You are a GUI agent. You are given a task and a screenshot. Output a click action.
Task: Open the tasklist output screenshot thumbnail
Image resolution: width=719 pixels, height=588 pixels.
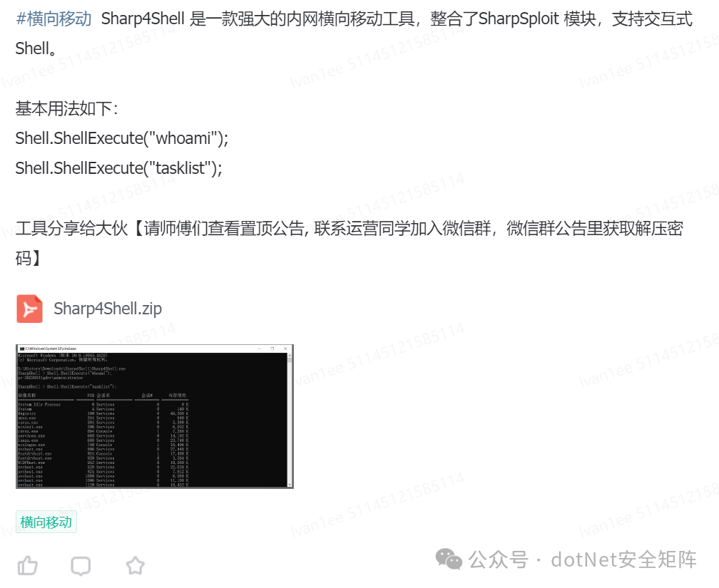click(155, 416)
